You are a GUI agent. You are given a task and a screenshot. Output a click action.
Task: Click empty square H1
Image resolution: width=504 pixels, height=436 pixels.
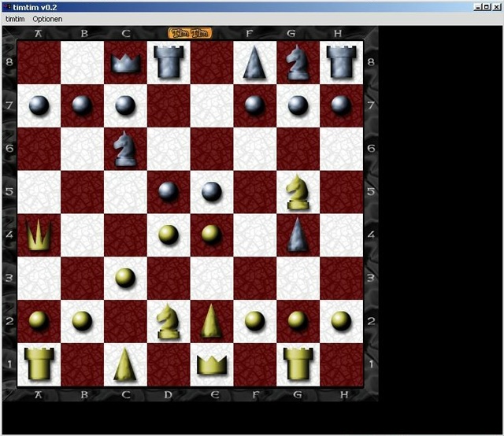341,364
